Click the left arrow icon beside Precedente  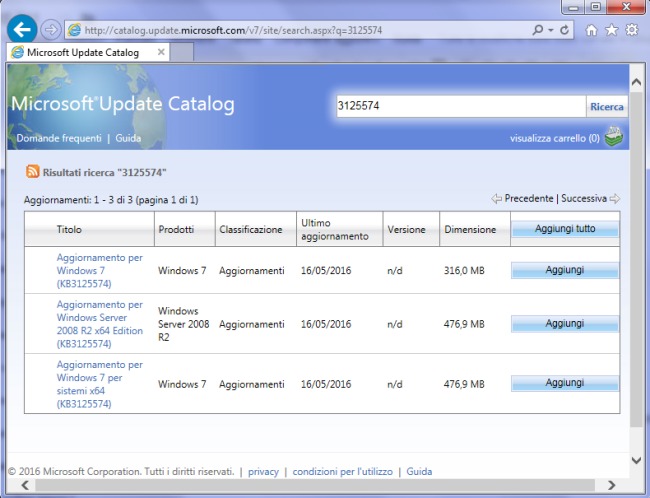click(496, 199)
